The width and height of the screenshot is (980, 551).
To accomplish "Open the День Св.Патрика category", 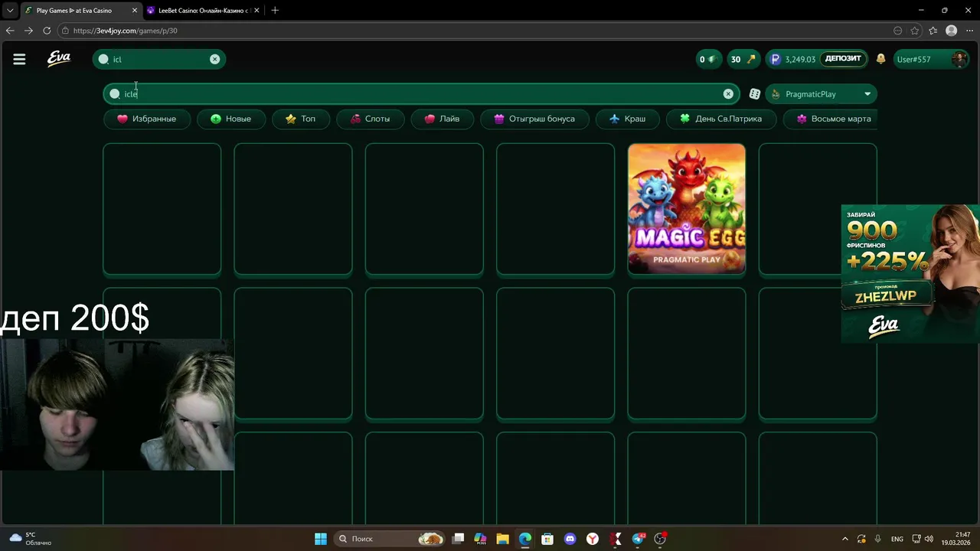I will point(720,119).
